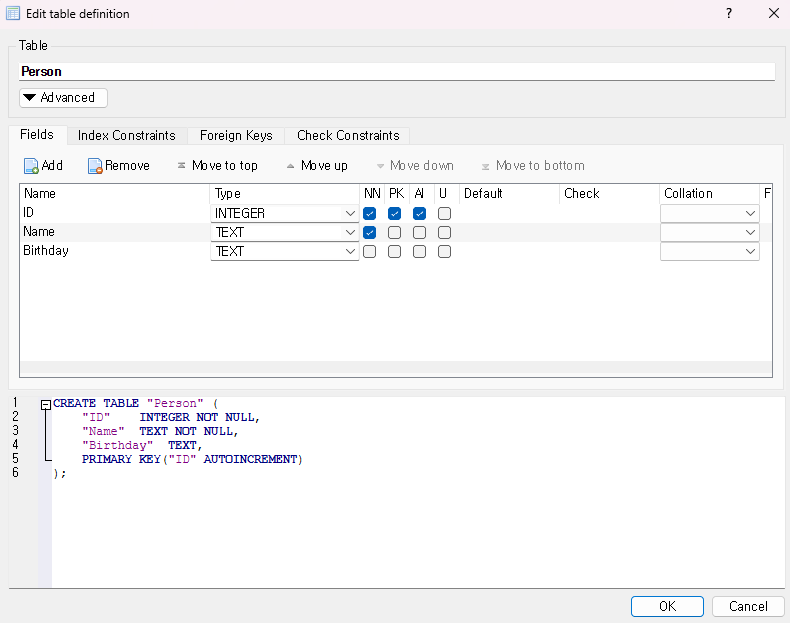Check U checkbox for Name field
This screenshot has height=623, width=790.
[444, 233]
